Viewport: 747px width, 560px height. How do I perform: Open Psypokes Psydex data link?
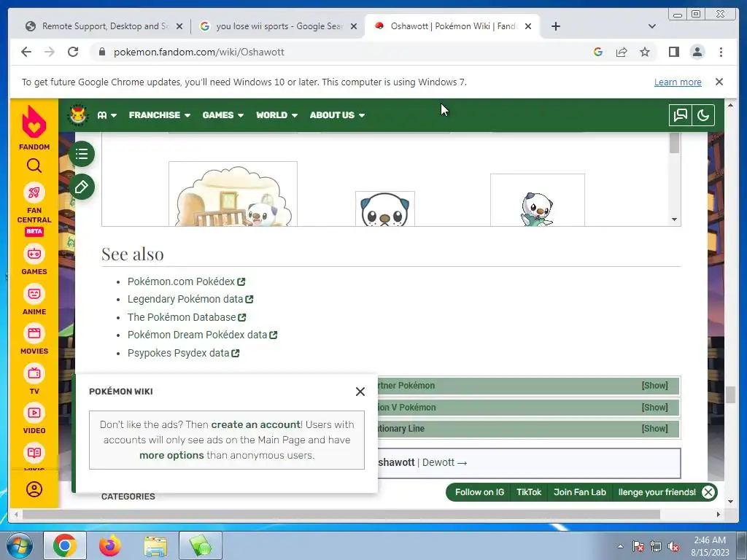coord(183,353)
